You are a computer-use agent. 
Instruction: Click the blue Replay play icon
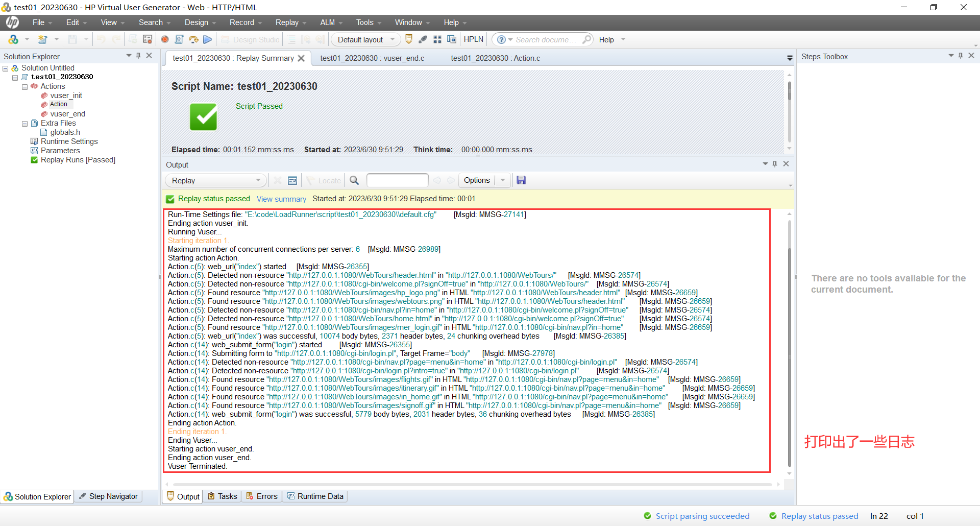point(208,39)
